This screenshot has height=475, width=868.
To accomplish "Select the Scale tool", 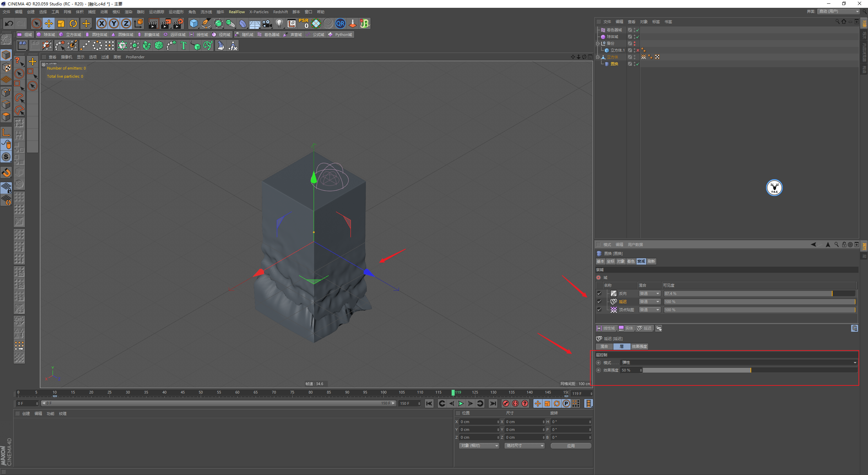I will tap(61, 23).
